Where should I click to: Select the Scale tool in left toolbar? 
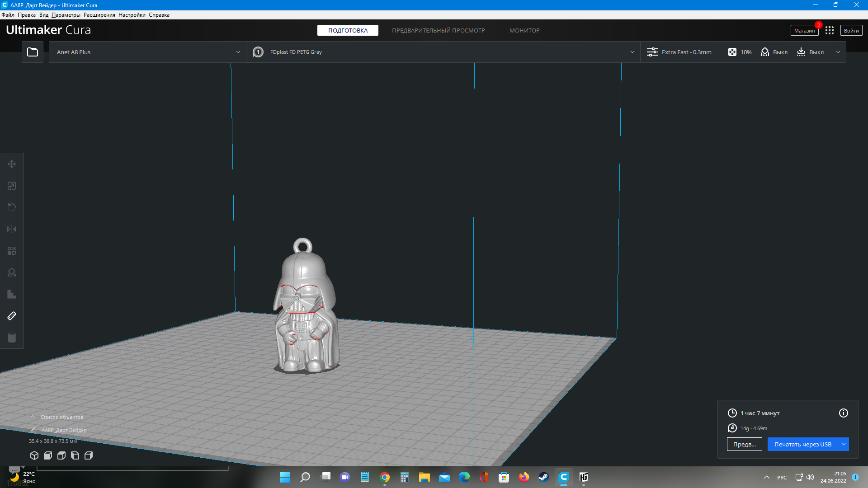tap(12, 186)
